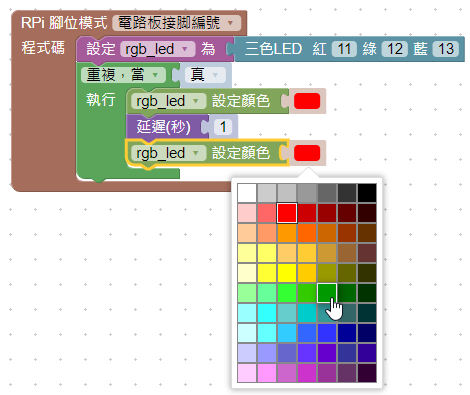Pick the olive swatch in yellow row

click(327, 273)
